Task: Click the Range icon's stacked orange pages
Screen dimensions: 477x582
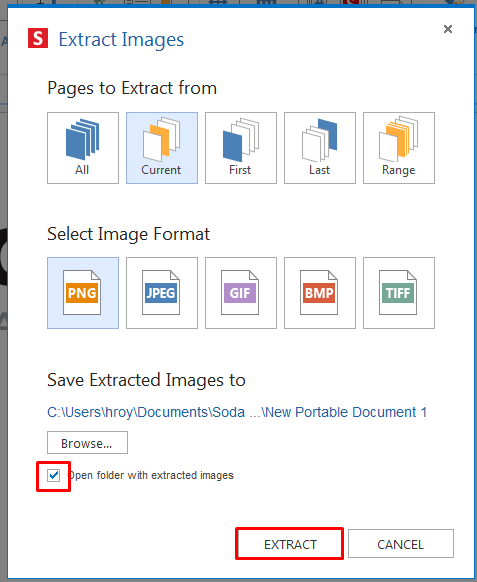Action: pyautogui.click(x=398, y=139)
